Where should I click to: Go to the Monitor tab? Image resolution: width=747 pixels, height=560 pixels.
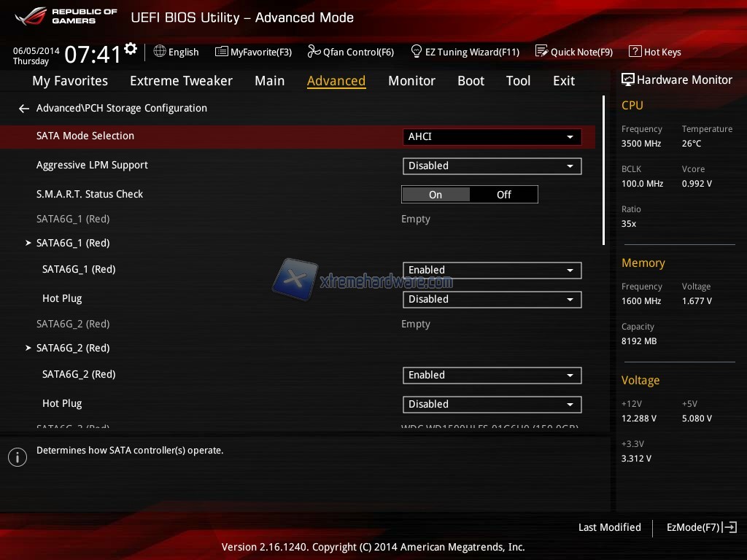pyautogui.click(x=411, y=81)
